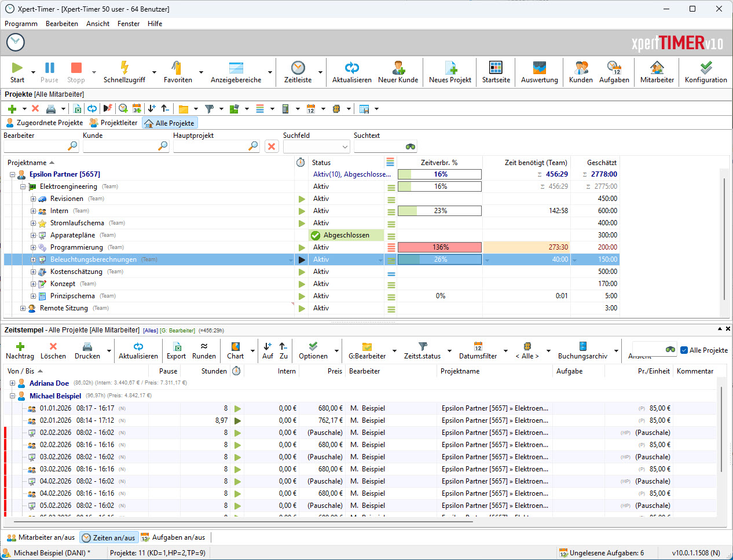This screenshot has height=560, width=733.
Task: Expand the Remote Sitzung node
Action: point(23,308)
